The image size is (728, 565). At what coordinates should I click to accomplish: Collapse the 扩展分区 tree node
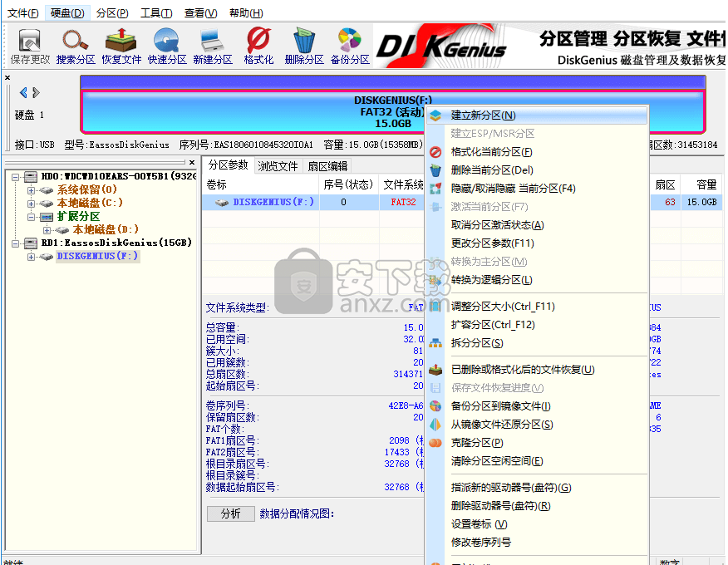[31, 217]
